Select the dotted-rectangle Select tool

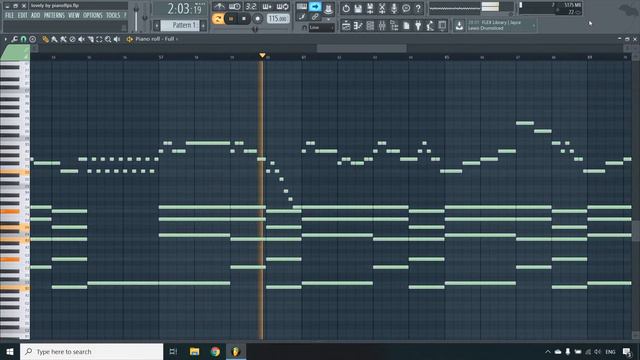99,39
